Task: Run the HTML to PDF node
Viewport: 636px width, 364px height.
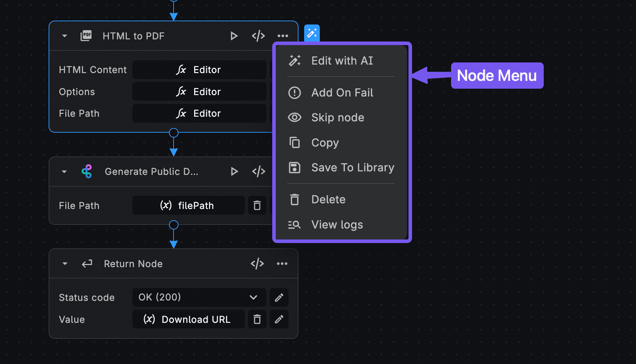Action: (x=234, y=36)
